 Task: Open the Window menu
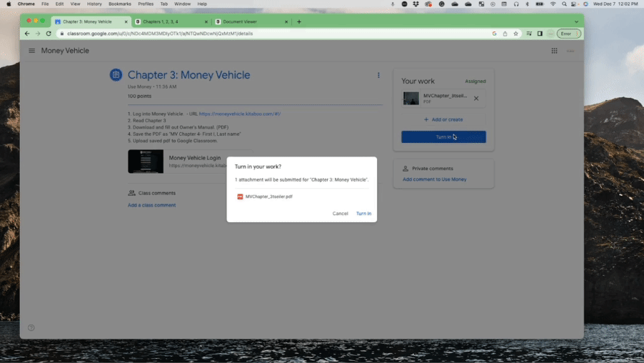pos(182,4)
